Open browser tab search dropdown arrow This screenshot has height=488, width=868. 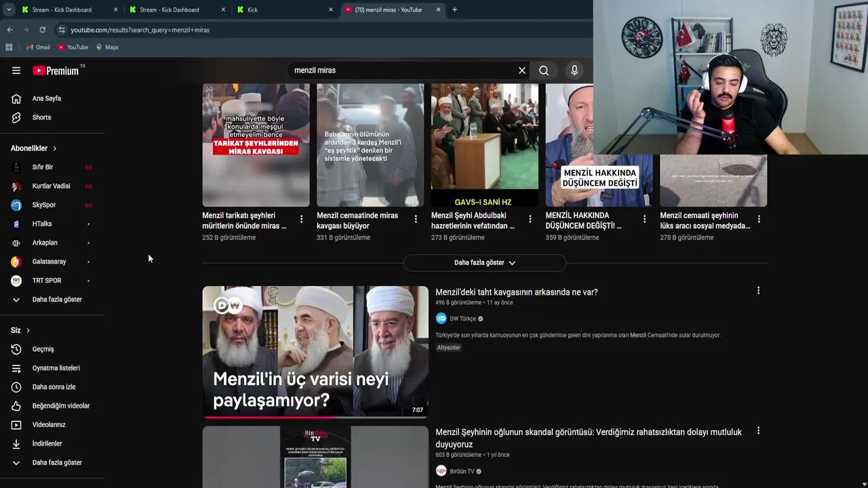(x=9, y=9)
